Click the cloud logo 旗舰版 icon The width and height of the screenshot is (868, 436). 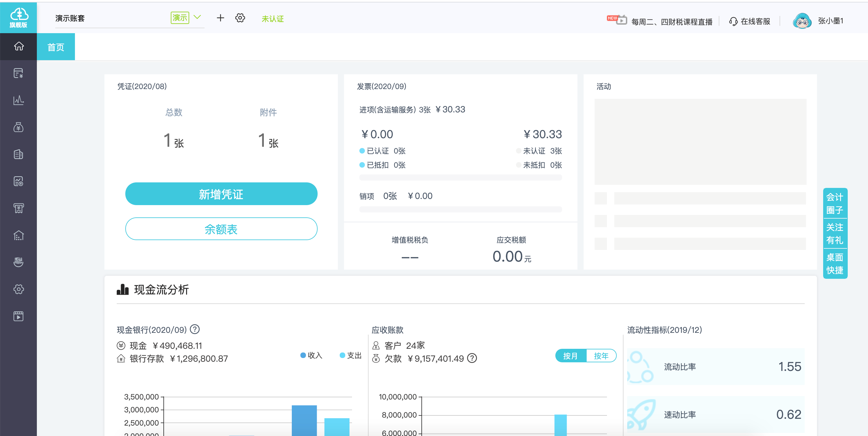tap(18, 18)
